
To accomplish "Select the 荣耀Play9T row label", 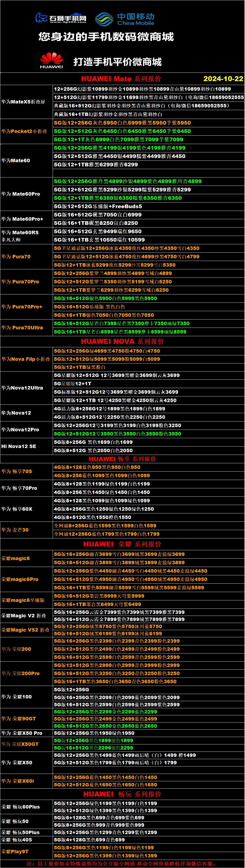I will point(15,852).
